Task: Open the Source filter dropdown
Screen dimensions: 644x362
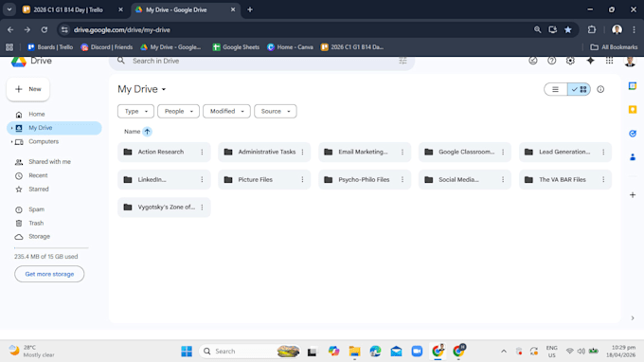Action: click(x=276, y=112)
